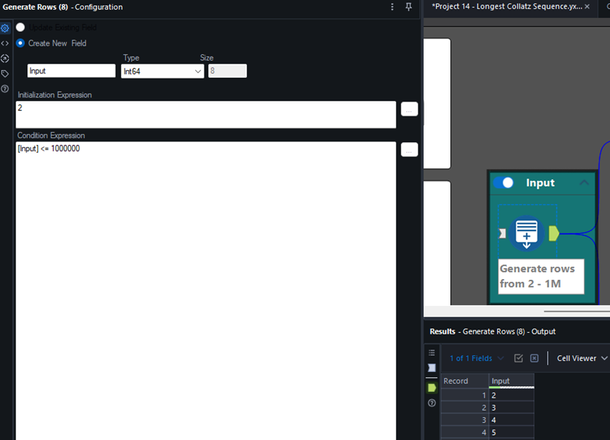Deselect all fields icon in Results

pos(535,358)
